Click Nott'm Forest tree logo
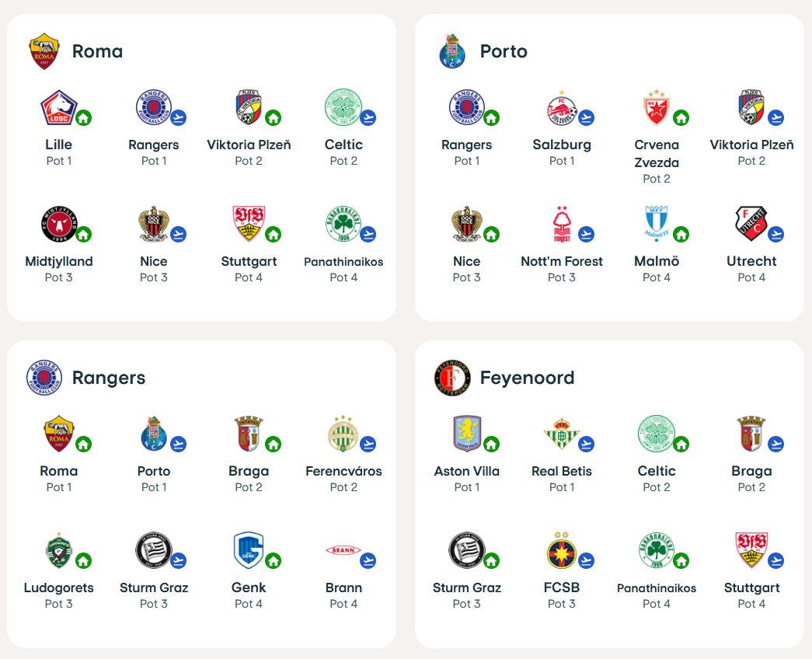Viewport: 812px width, 659px height. coord(562,224)
